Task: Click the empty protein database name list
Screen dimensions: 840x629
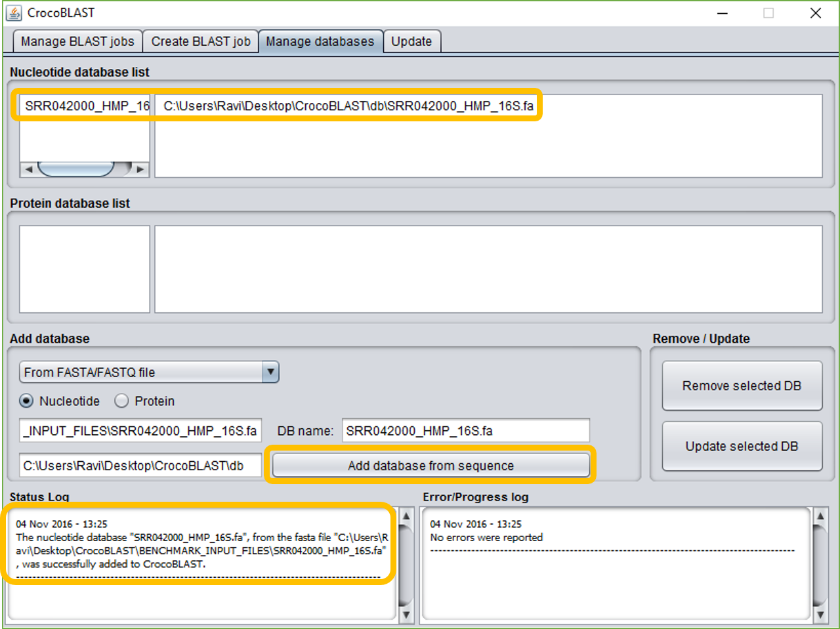Action: click(x=85, y=269)
